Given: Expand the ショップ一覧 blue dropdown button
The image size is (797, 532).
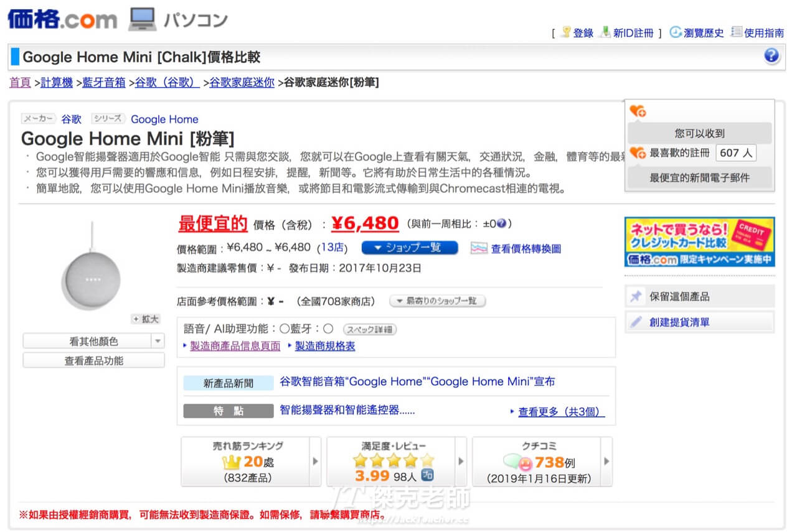Looking at the screenshot, I should pos(409,248).
